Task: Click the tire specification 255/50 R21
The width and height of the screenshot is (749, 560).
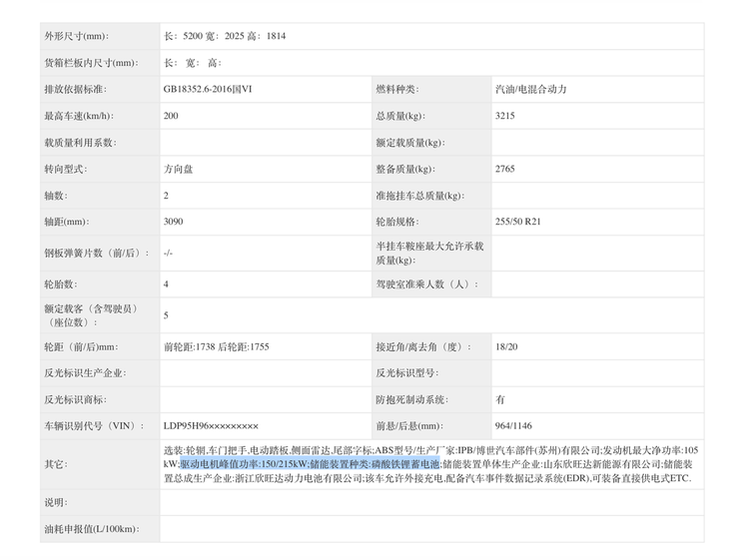Action: point(517,222)
